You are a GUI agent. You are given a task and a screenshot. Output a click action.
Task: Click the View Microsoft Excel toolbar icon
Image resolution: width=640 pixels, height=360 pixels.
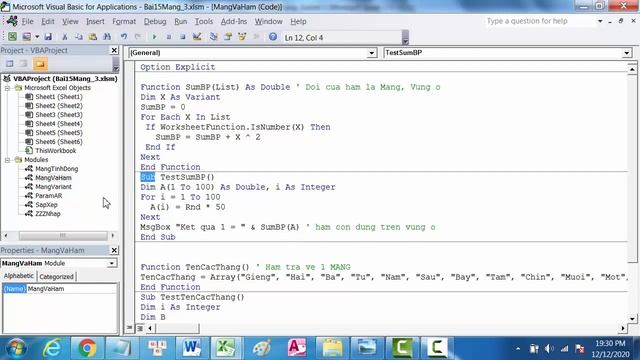click(x=12, y=37)
